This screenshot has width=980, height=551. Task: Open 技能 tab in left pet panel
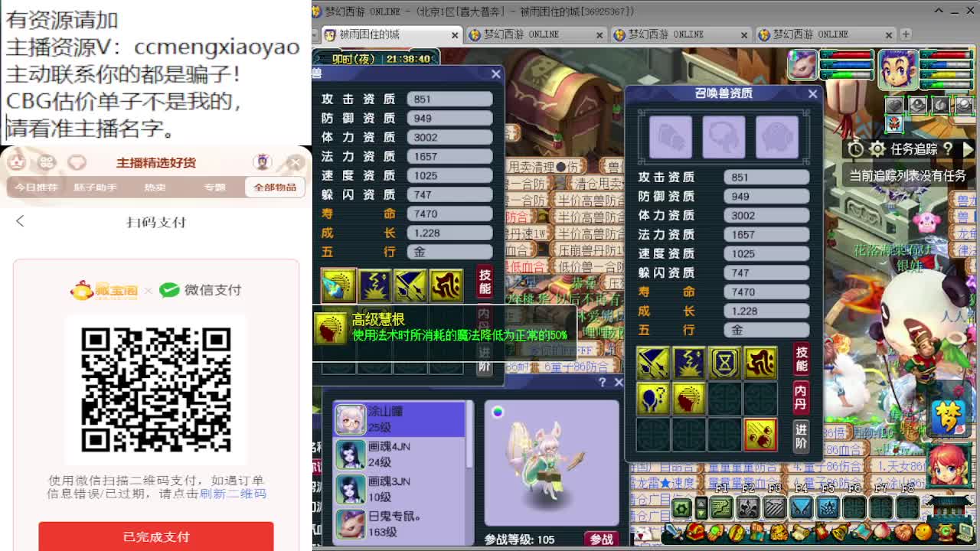tap(485, 282)
